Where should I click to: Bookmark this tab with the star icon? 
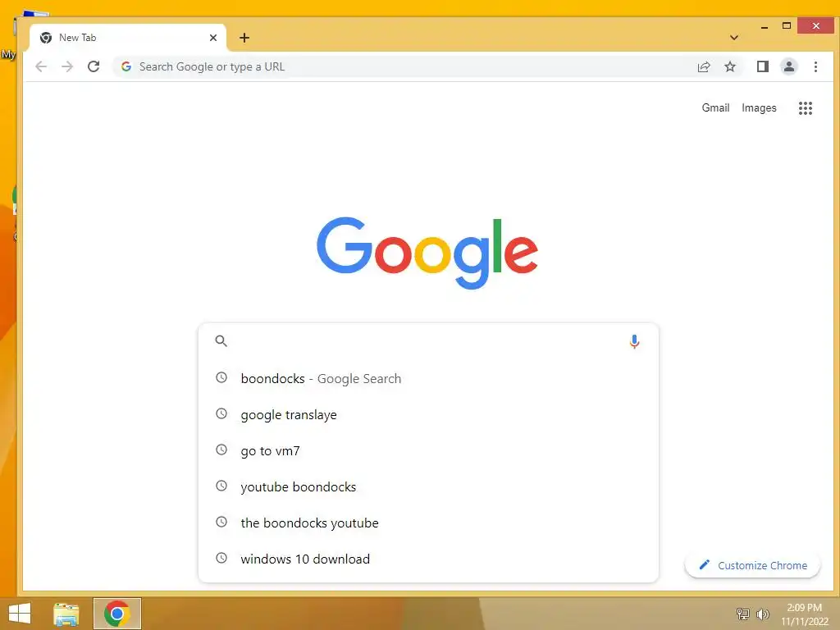pyautogui.click(x=729, y=66)
